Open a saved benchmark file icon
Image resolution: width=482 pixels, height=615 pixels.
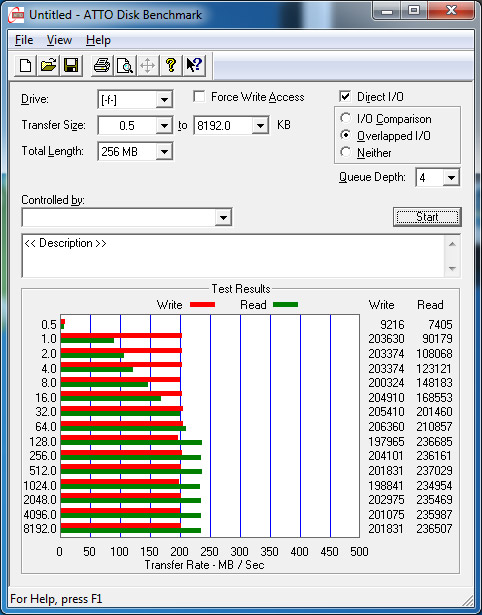click(48, 66)
